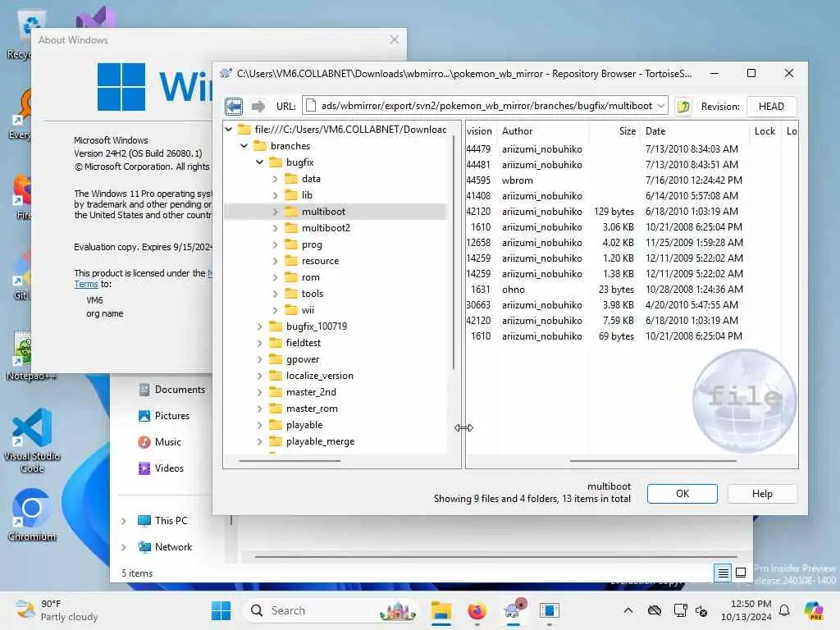The width and height of the screenshot is (840, 630).
Task: Expand the wii folder node
Action: pos(275,310)
